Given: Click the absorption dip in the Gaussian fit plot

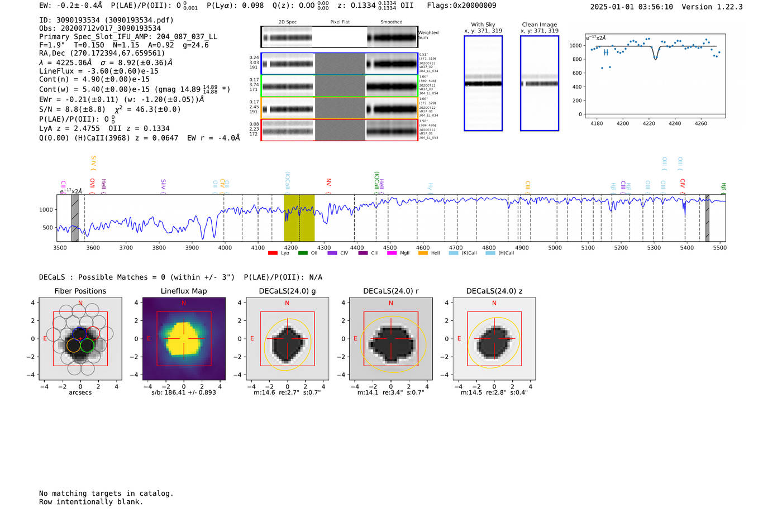Looking at the screenshot, I should pyautogui.click(x=656, y=56).
